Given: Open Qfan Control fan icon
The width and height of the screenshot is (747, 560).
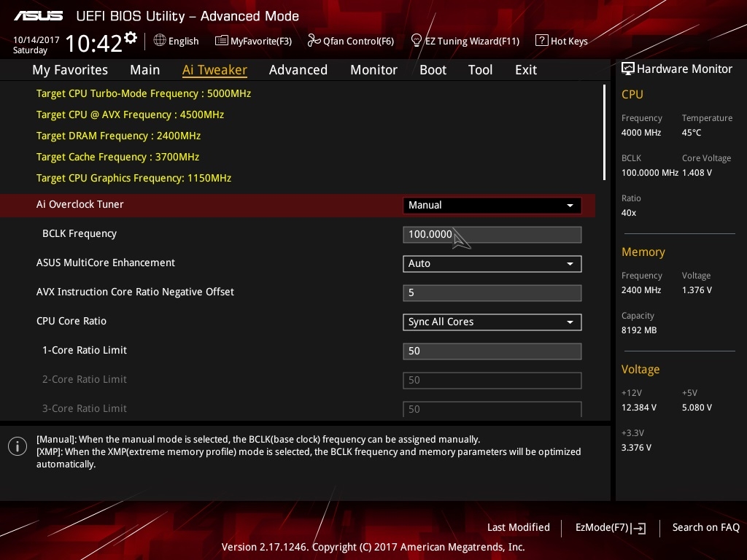Looking at the screenshot, I should click(314, 41).
